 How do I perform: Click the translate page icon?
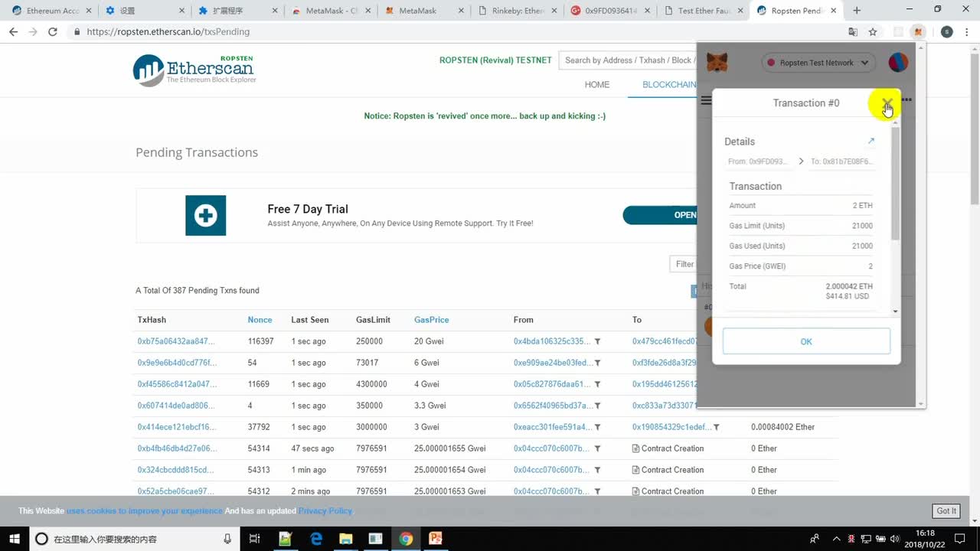click(853, 32)
